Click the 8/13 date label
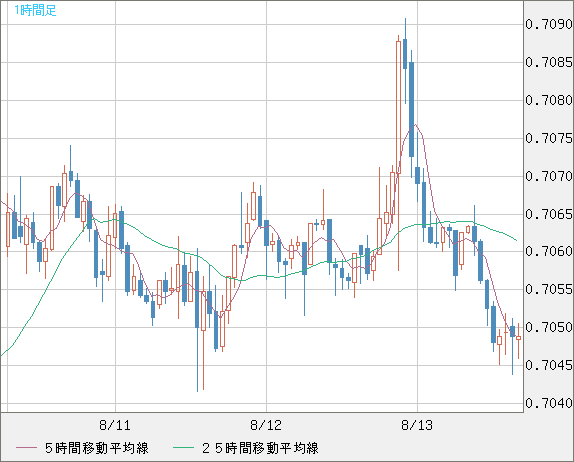The height and width of the screenshot is (462, 574). coord(417,425)
